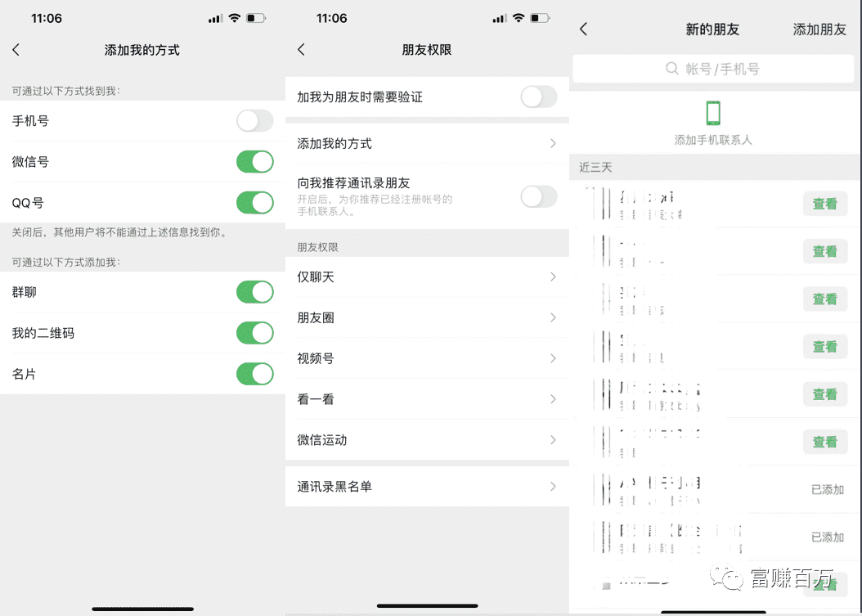862x616 pixels.
Task: Open 视频号 permission chevron
Action: 553,358
